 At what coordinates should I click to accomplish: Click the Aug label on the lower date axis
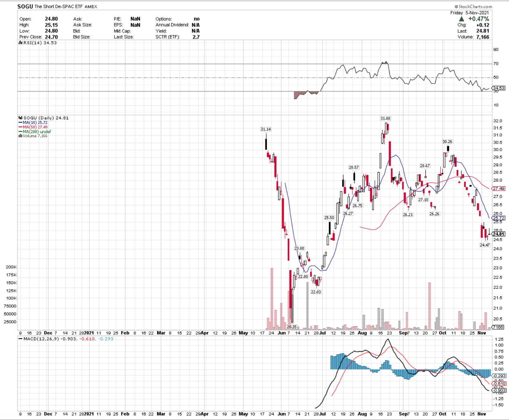pyautogui.click(x=362, y=414)
